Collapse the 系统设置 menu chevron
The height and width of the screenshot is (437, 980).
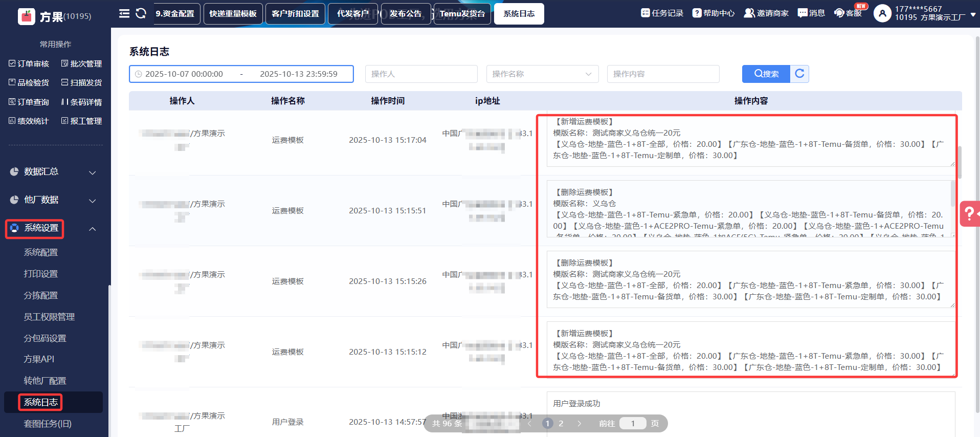(93, 229)
